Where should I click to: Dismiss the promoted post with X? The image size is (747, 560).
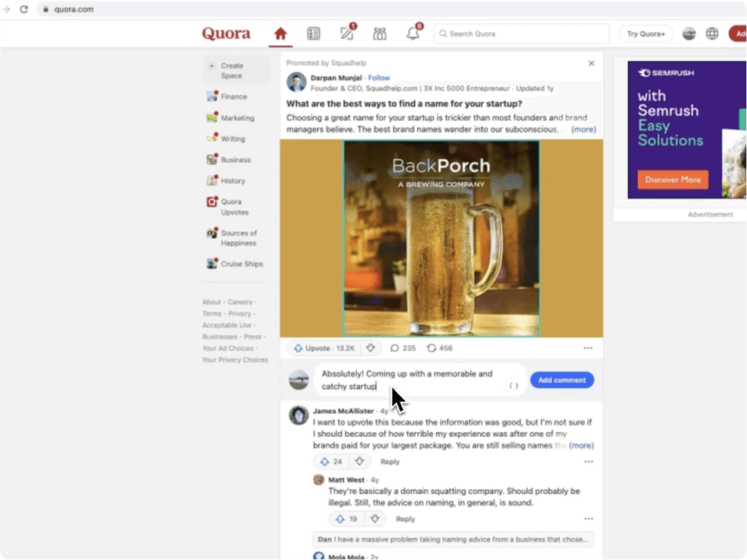click(591, 64)
